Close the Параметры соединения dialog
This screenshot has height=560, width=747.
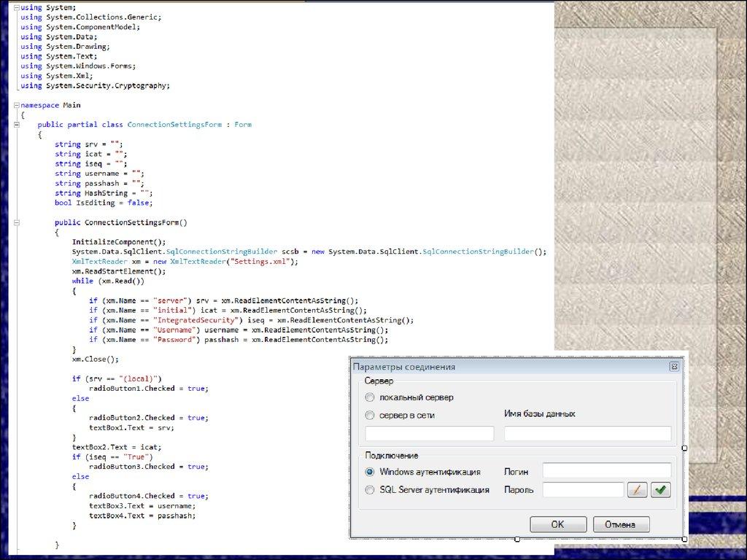point(675,367)
